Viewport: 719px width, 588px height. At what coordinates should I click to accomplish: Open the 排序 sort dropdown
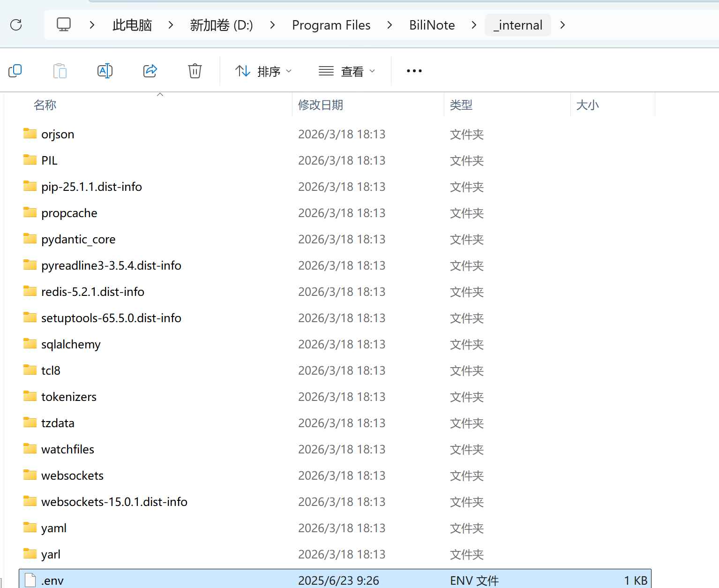[263, 71]
